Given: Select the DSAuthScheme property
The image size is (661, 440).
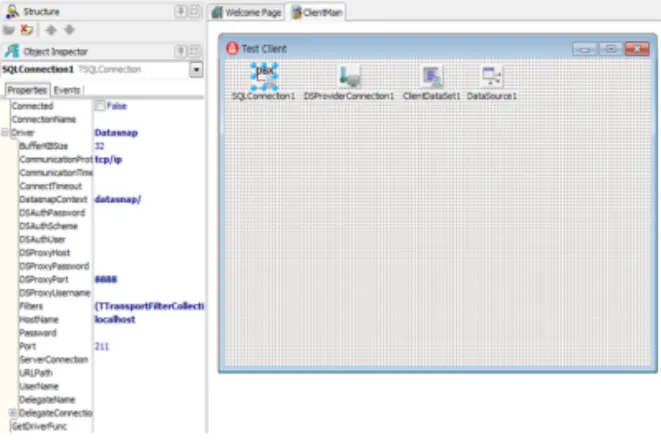Looking at the screenshot, I should (x=48, y=226).
